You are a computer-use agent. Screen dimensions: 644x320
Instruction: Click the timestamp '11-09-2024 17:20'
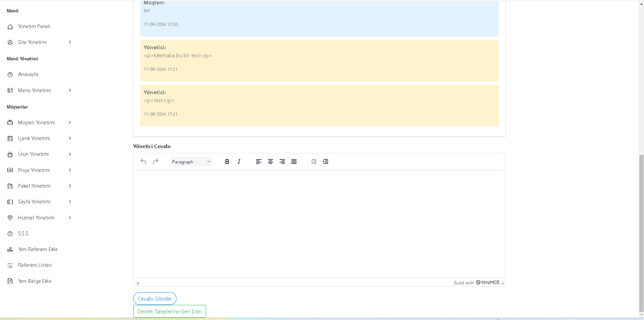click(x=161, y=24)
